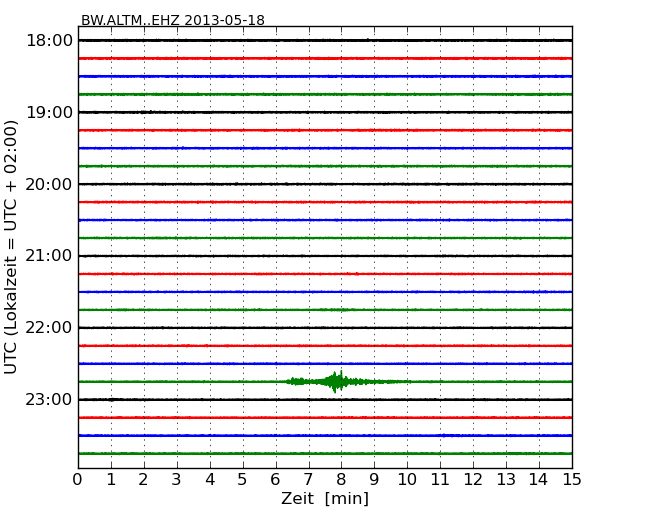The width and height of the screenshot is (650, 520).
Task: Click x-axis tick label 0
Action: [78, 479]
